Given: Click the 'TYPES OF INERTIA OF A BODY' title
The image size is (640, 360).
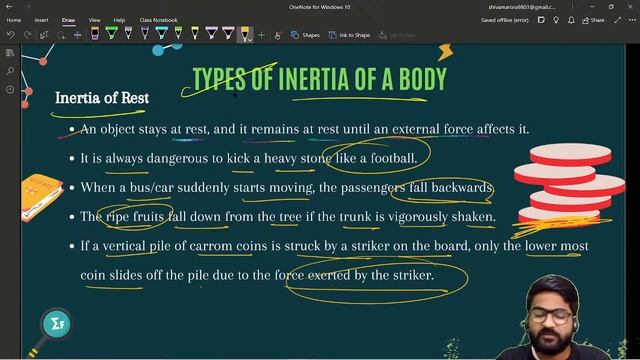Looking at the screenshot, I should click(320, 79).
